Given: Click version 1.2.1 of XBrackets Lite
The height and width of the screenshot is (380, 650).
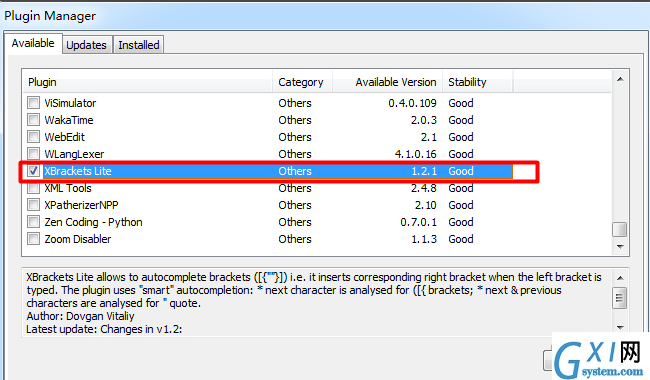Looking at the screenshot, I should click(424, 171).
